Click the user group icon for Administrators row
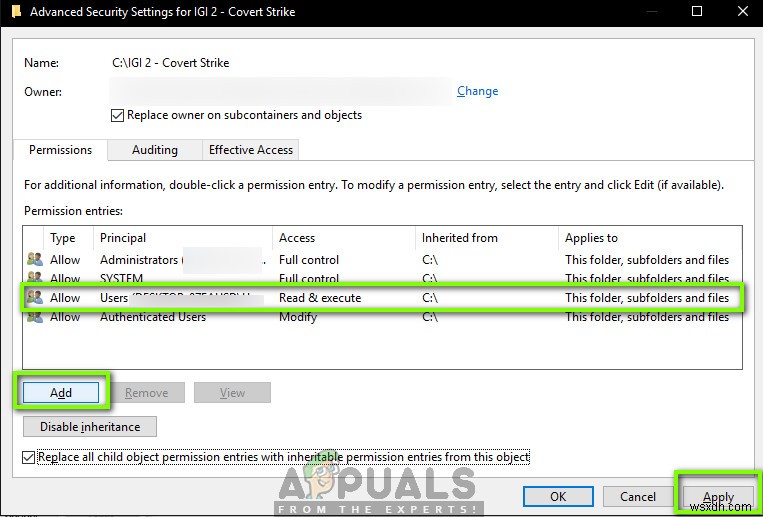 (x=35, y=259)
